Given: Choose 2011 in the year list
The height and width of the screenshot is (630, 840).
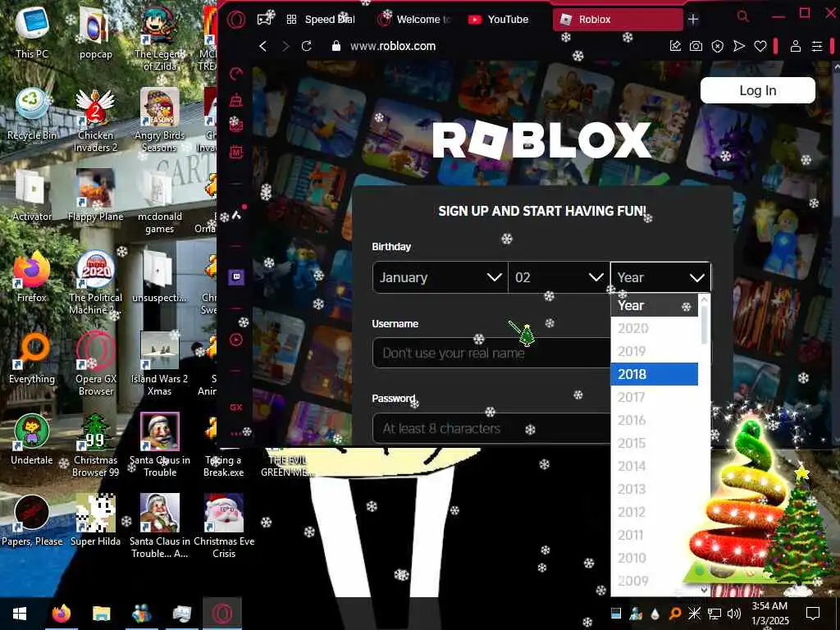Looking at the screenshot, I should tap(654, 535).
